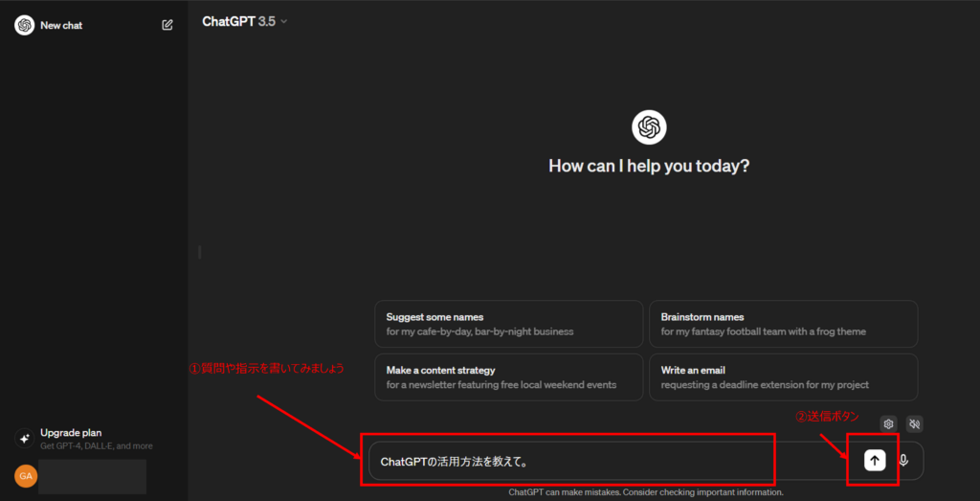The height and width of the screenshot is (501, 980).
Task: Click the central ChatGPT logo
Action: click(649, 127)
